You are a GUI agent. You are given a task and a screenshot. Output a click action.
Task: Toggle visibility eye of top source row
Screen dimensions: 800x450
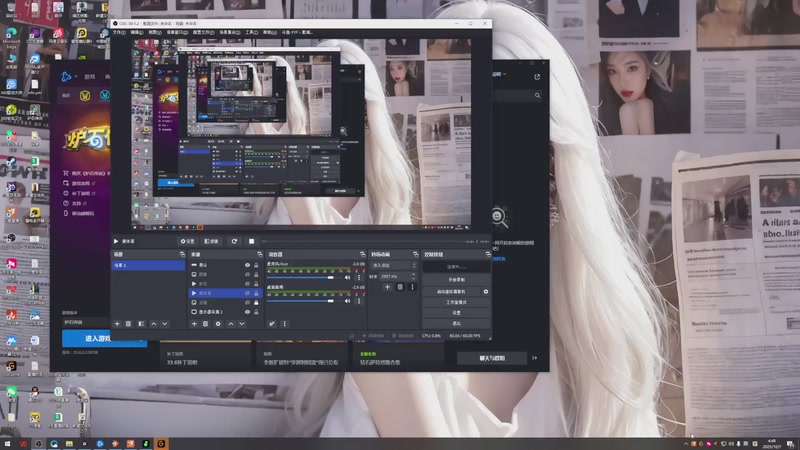[247, 265]
